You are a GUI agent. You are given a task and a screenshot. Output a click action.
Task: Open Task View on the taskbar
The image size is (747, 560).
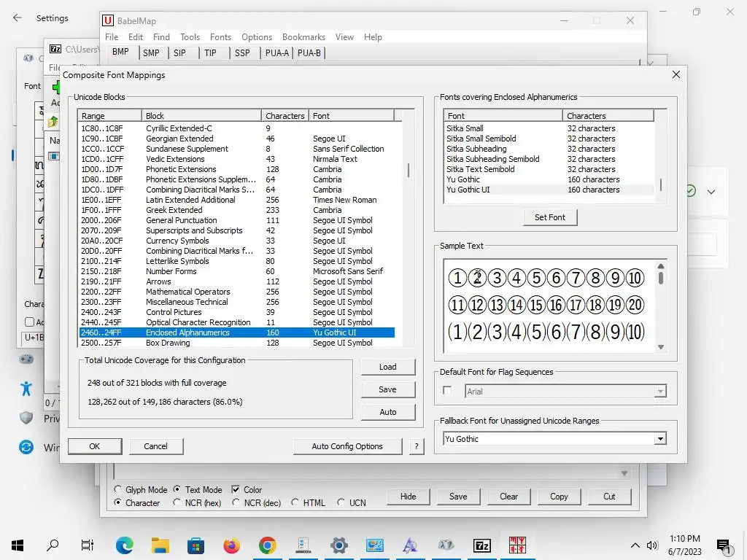88,545
